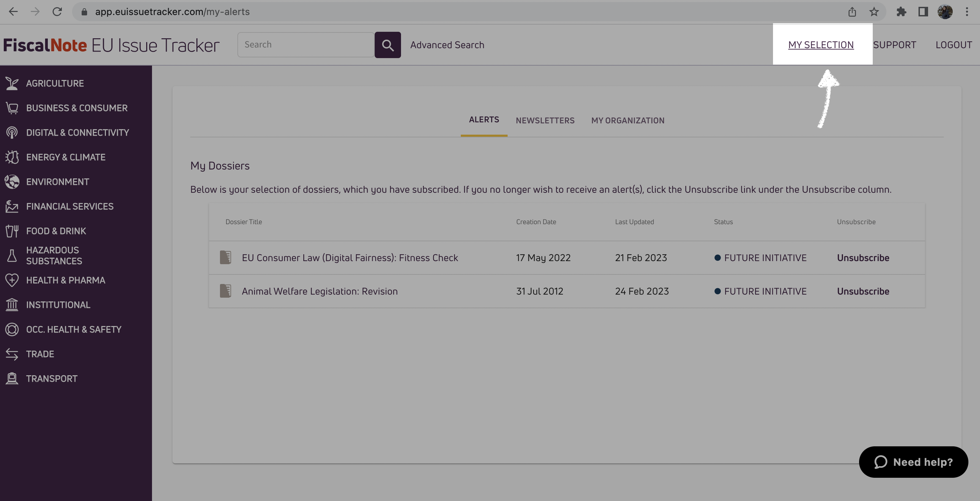Bookmark page with browser star icon

point(874,12)
